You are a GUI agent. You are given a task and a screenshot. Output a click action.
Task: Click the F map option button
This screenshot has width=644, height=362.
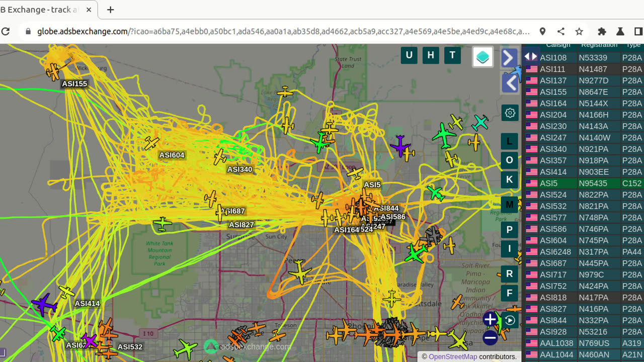click(x=509, y=293)
